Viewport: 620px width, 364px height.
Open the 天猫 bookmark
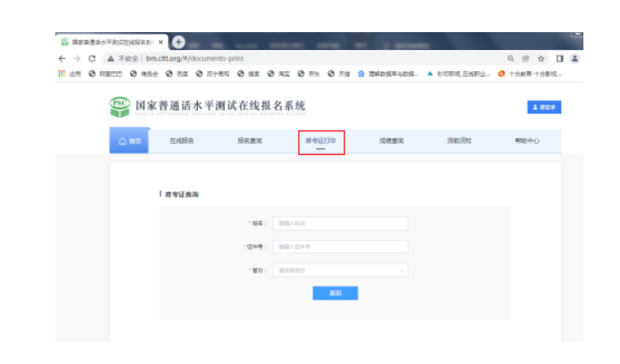[x=339, y=73]
